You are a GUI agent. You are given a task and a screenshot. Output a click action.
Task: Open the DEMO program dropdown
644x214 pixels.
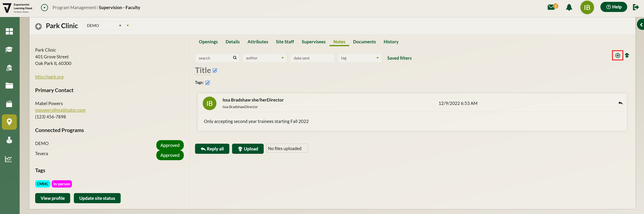click(128, 26)
